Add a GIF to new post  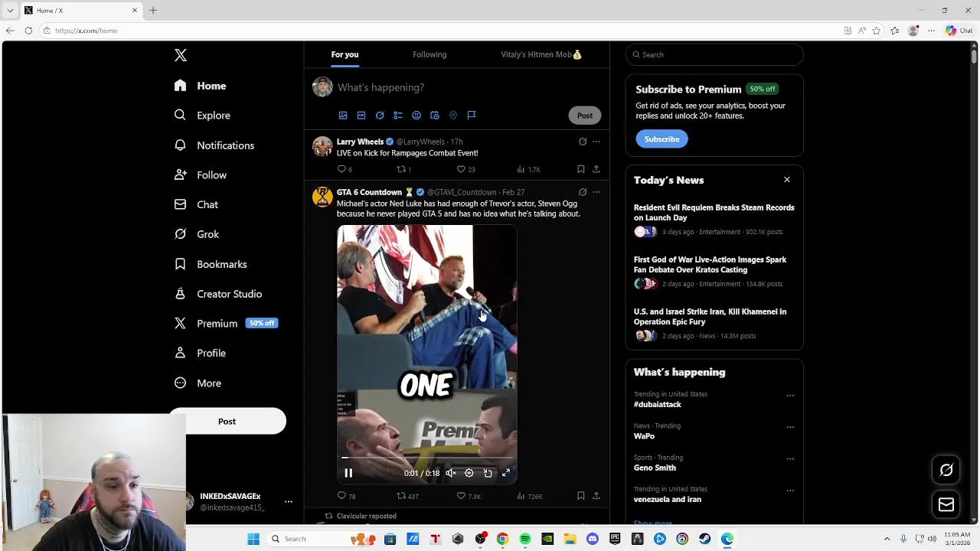(361, 116)
